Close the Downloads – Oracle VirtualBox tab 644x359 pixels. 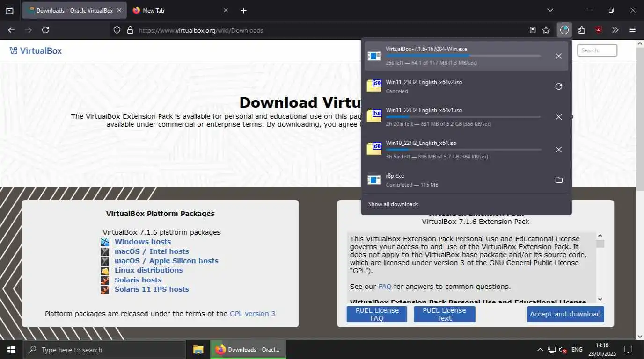click(119, 10)
